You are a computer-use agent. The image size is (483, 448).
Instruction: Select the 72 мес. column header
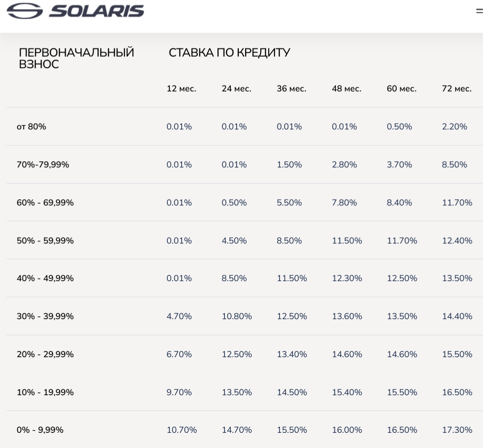click(457, 89)
